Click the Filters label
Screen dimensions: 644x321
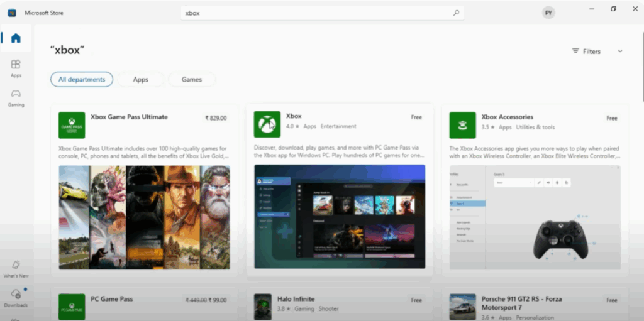tap(592, 52)
